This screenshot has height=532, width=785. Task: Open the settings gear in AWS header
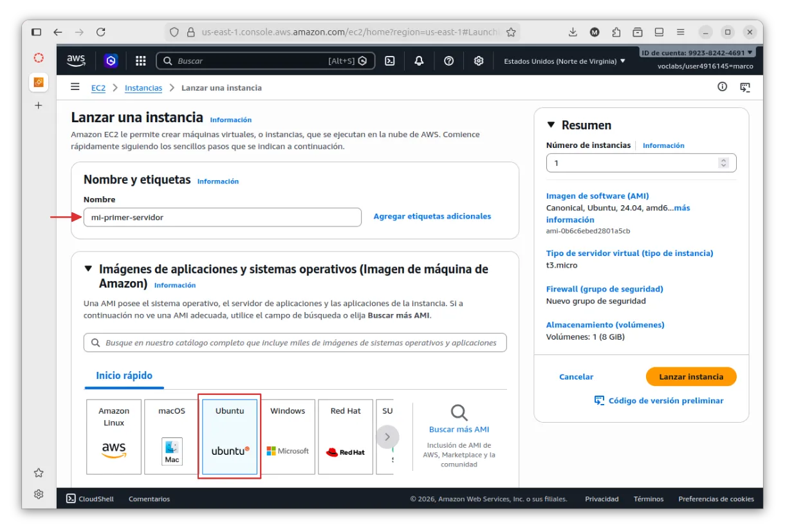pyautogui.click(x=479, y=61)
